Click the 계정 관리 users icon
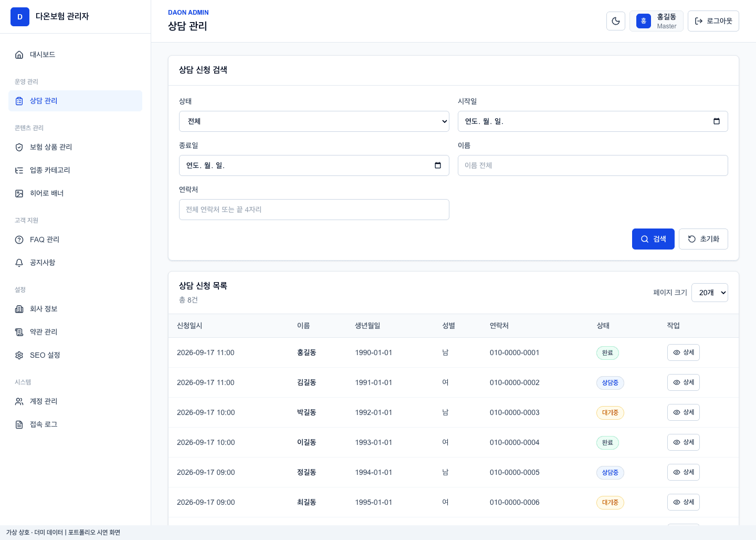The width and height of the screenshot is (756, 540). point(19,401)
